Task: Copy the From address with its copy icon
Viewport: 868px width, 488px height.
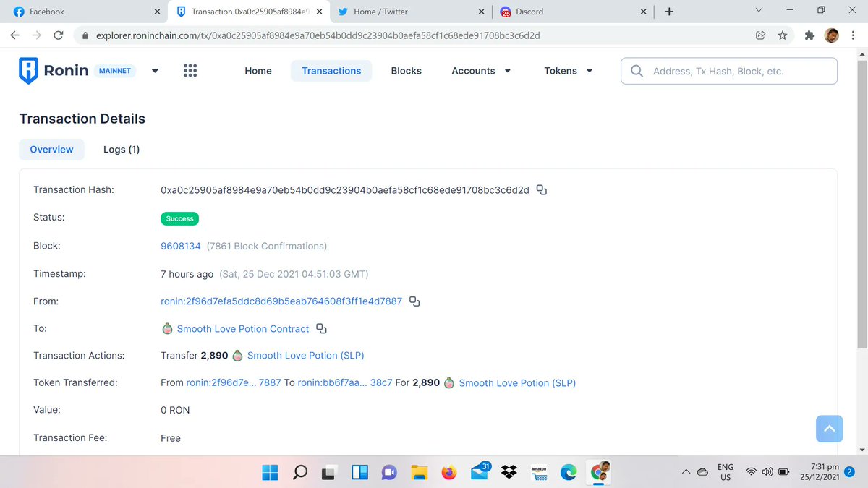Action: 414,301
